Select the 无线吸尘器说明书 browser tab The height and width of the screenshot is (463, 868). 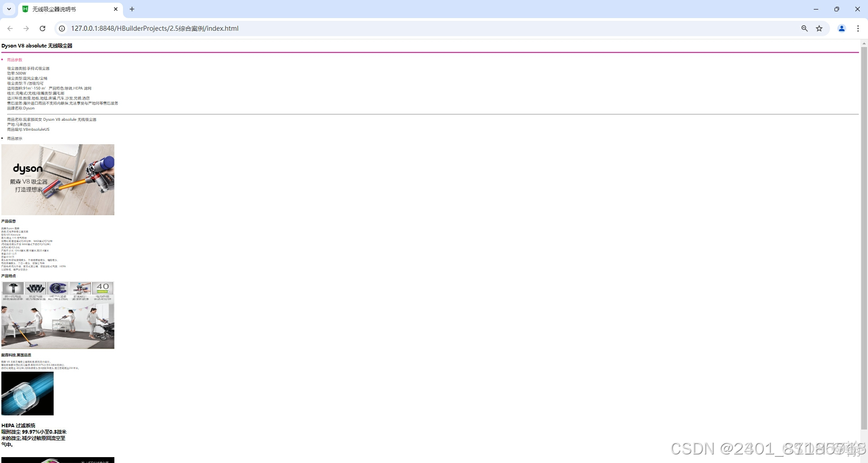pos(71,9)
